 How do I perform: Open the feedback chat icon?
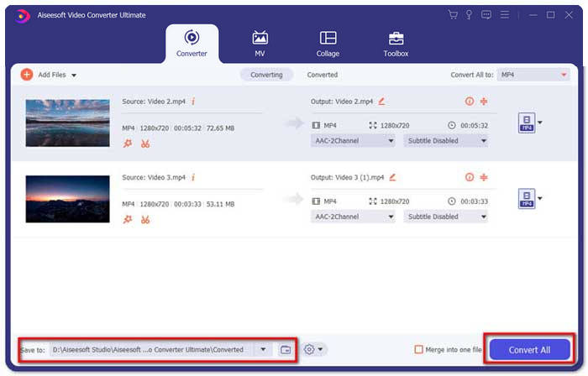coord(486,15)
